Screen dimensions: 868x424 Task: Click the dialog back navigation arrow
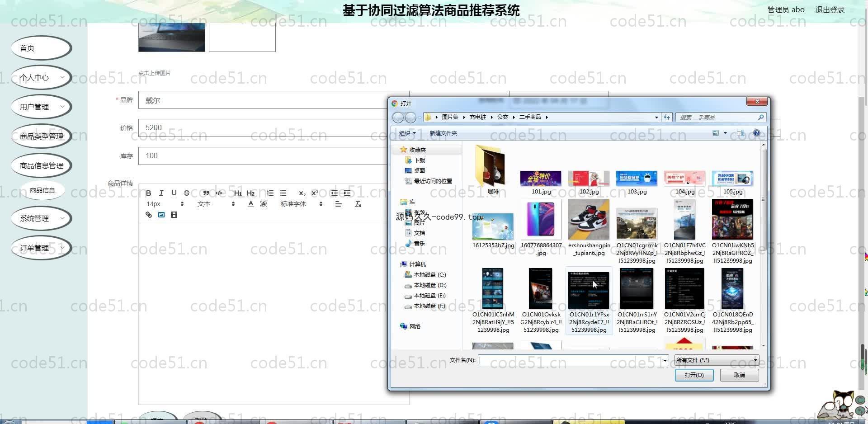click(x=398, y=118)
